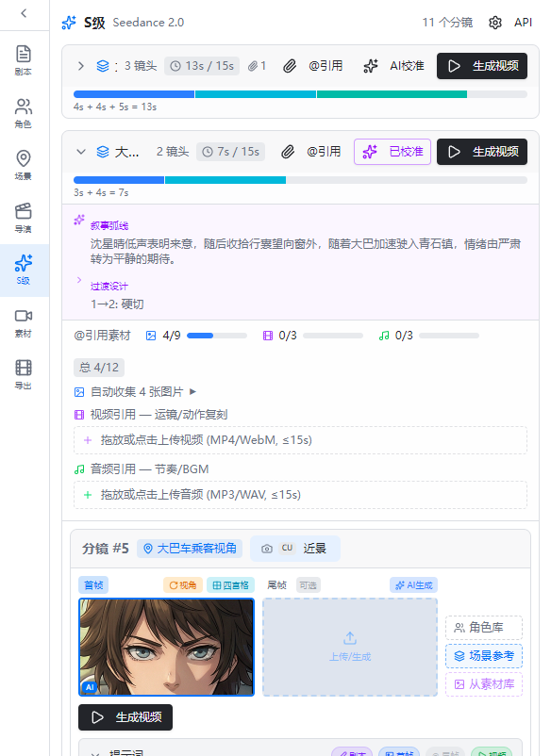This screenshot has height=756, width=551.
Task: Go to the 场景 location sidebar icon
Action: tap(24, 165)
